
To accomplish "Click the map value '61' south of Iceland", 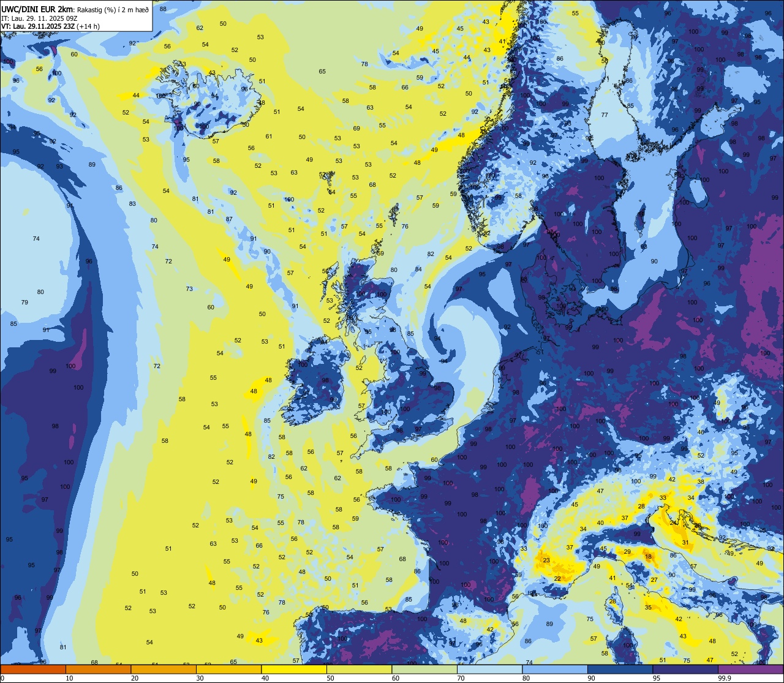I will [269, 136].
